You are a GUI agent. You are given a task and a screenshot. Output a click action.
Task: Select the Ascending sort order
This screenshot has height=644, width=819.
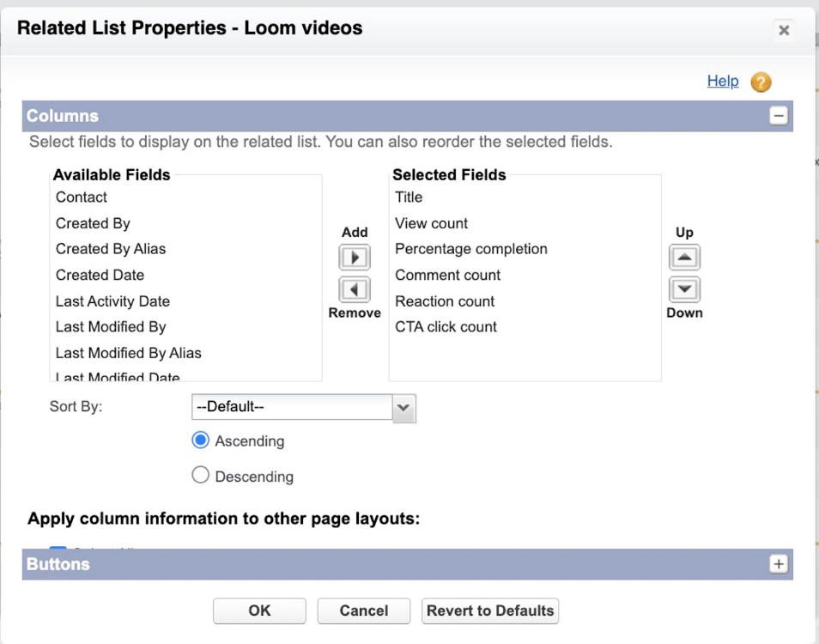point(201,440)
